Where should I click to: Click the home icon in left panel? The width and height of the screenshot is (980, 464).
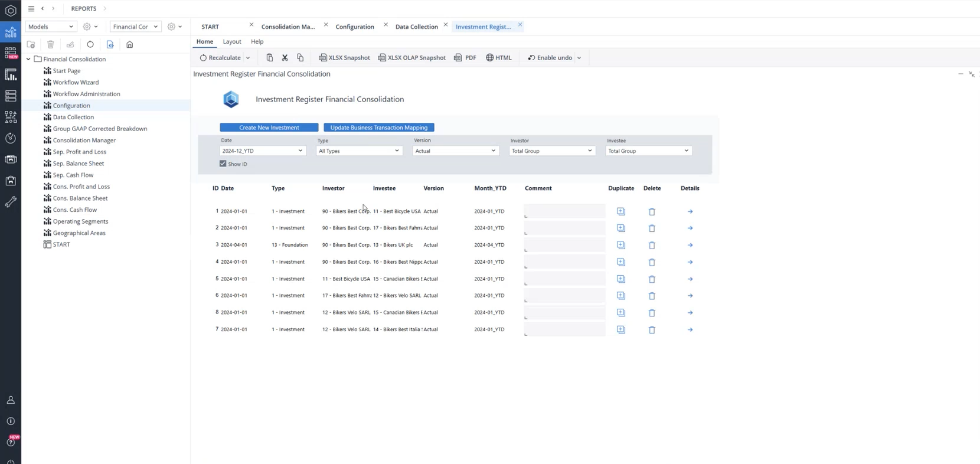tap(130, 44)
